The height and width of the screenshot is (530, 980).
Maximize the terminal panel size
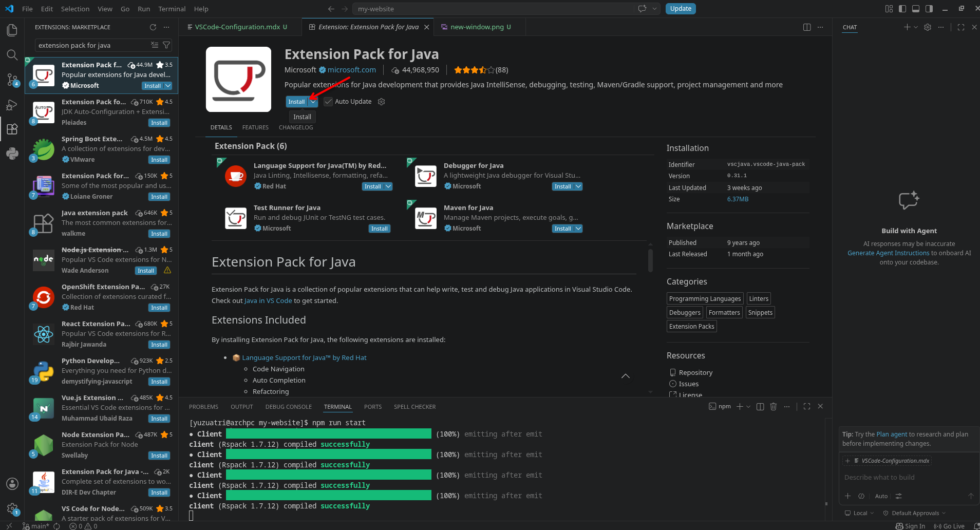807,406
